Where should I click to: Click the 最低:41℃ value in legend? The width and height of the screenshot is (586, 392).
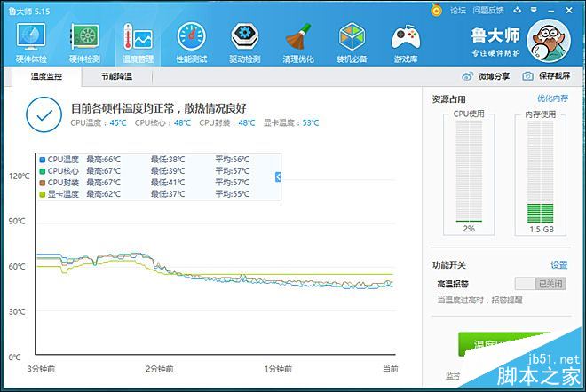point(168,183)
